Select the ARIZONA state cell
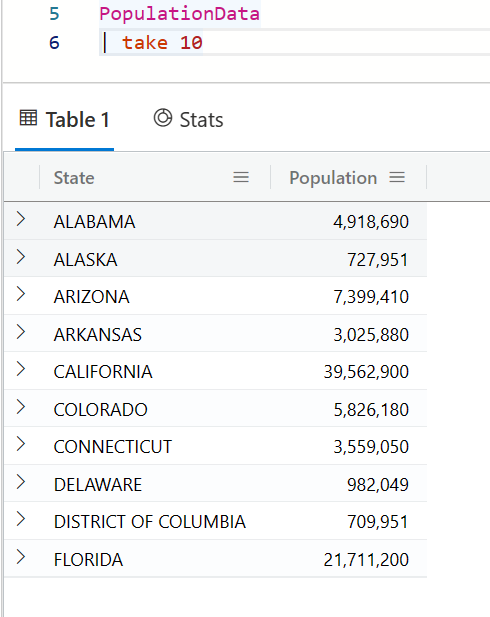The height and width of the screenshot is (617, 490). coord(92,297)
